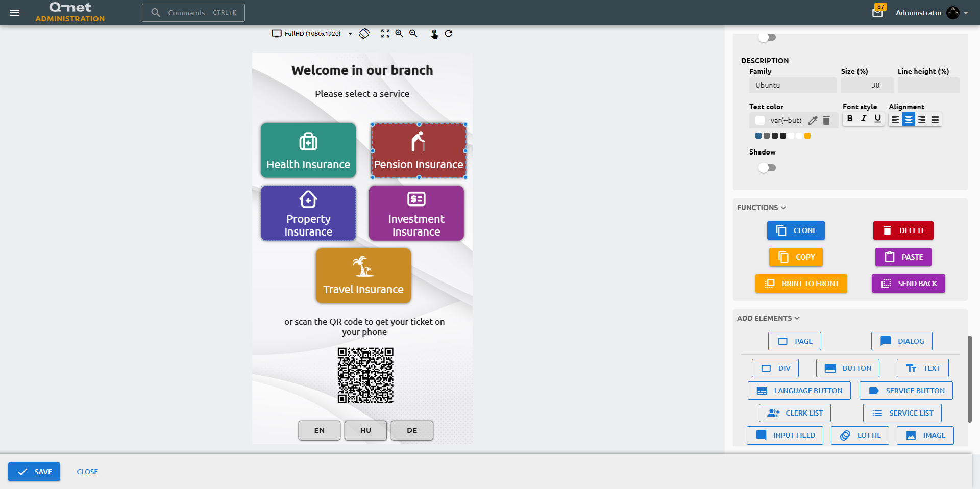Flip the toggle switch above Description
The height and width of the screenshot is (489, 980).
coord(767,37)
